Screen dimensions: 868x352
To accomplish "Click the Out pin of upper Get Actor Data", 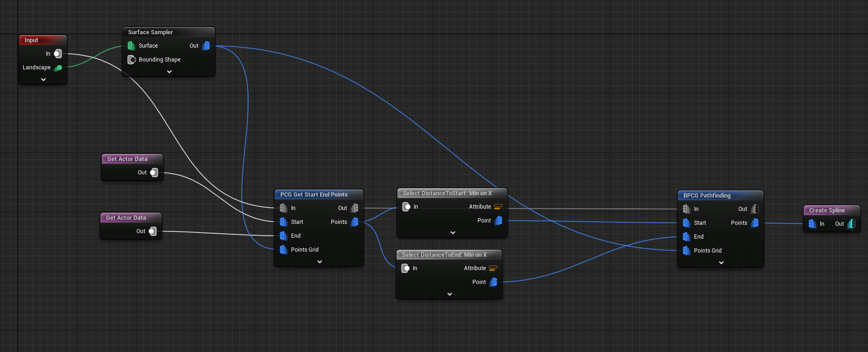I will coord(154,173).
